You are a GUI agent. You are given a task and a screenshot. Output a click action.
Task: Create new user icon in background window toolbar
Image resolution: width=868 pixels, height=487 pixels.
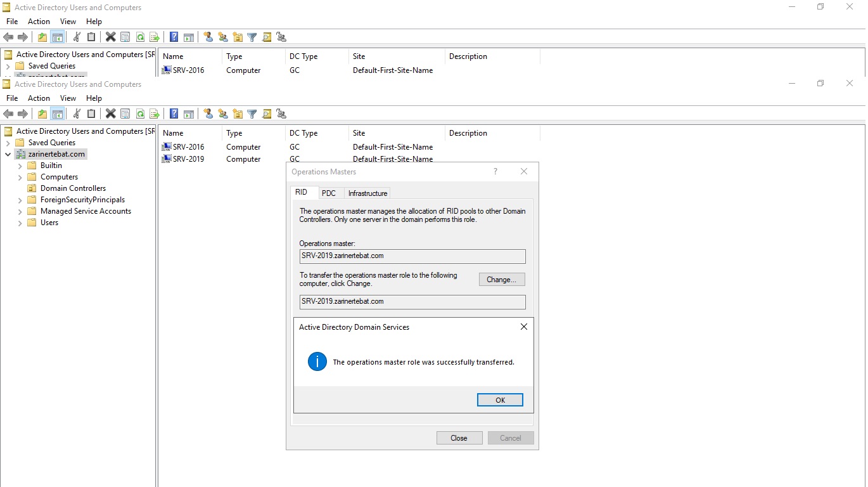(208, 37)
